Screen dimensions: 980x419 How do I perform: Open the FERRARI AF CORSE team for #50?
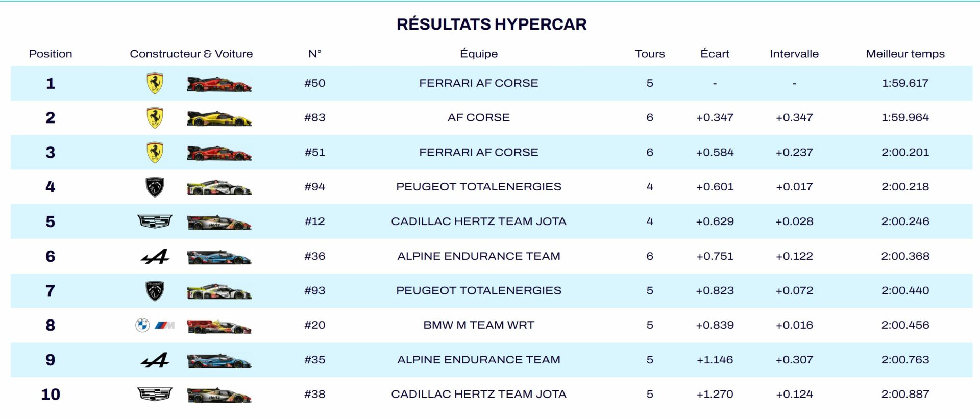coord(479,83)
